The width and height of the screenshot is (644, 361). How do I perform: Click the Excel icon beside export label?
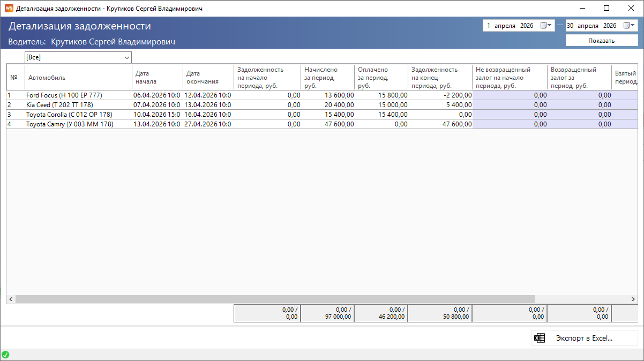point(540,338)
